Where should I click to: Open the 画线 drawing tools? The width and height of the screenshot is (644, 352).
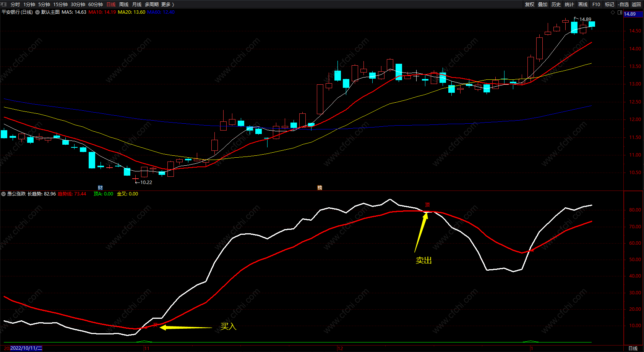tap(583, 5)
